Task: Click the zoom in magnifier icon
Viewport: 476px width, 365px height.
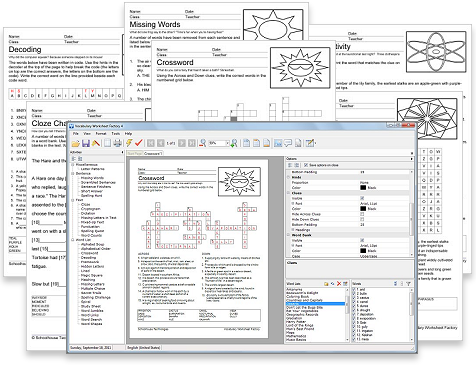Action: (x=234, y=143)
